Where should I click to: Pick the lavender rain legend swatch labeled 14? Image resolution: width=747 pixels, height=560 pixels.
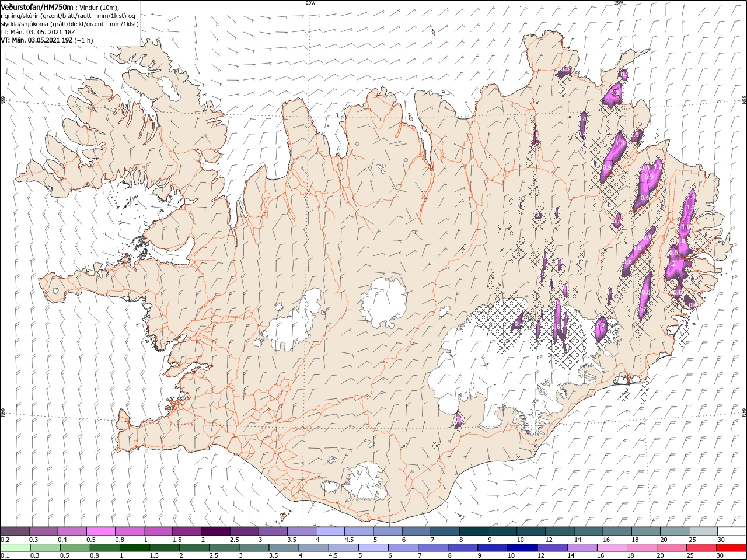tap(582, 548)
